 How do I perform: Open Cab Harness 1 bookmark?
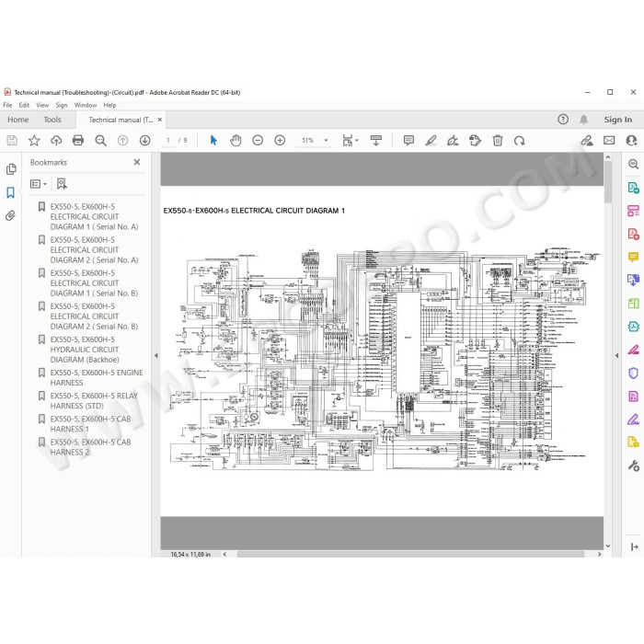[90, 424]
